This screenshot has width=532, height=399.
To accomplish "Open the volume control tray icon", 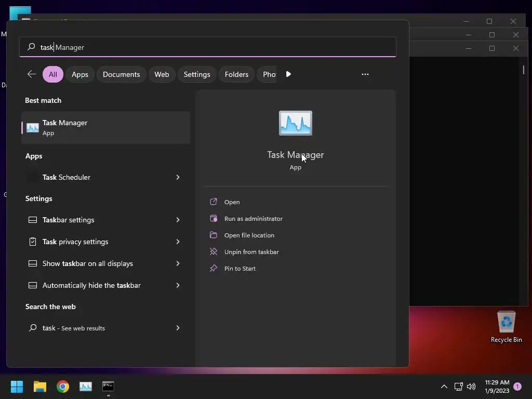I will pyautogui.click(x=471, y=387).
